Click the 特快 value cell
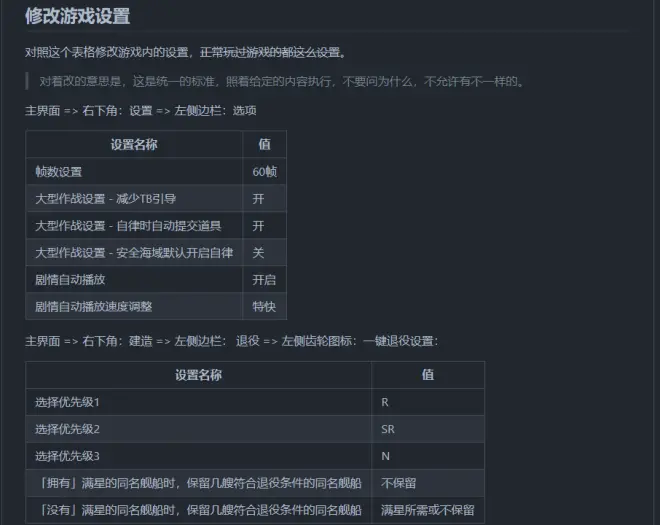 click(x=264, y=306)
